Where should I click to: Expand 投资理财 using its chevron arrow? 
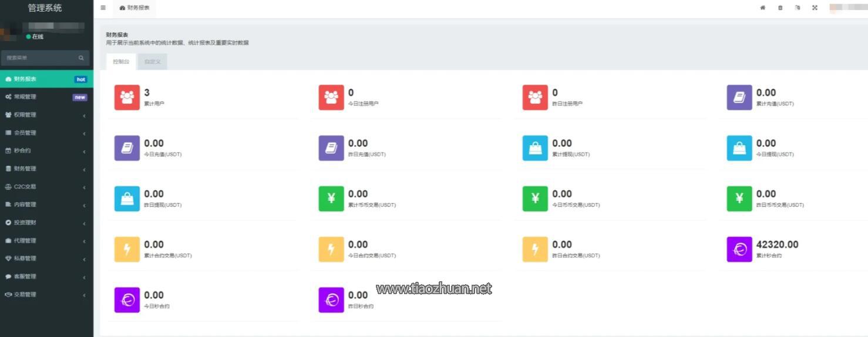pos(84,224)
